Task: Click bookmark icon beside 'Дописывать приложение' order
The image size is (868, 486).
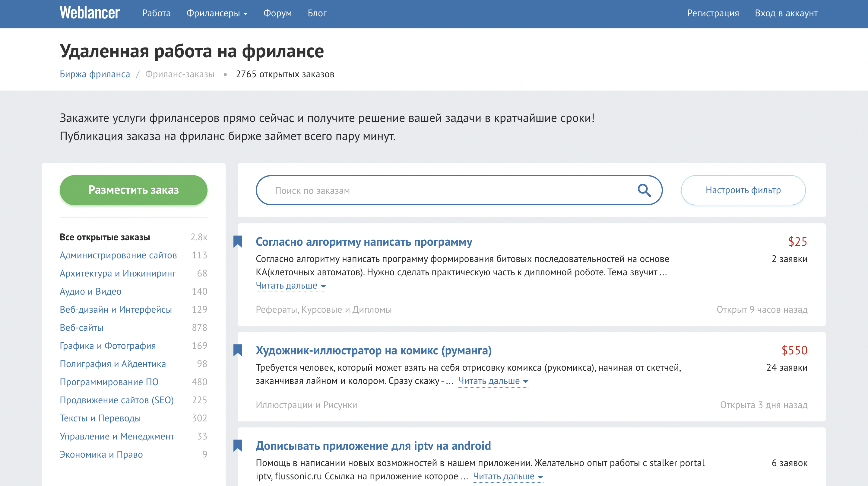Action: coord(238,446)
